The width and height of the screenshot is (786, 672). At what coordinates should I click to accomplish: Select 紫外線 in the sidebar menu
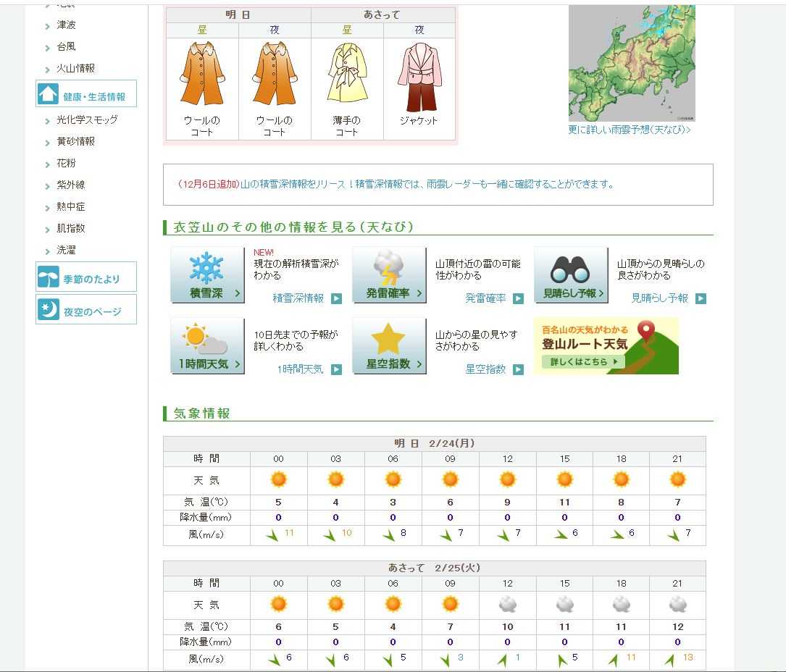70,185
